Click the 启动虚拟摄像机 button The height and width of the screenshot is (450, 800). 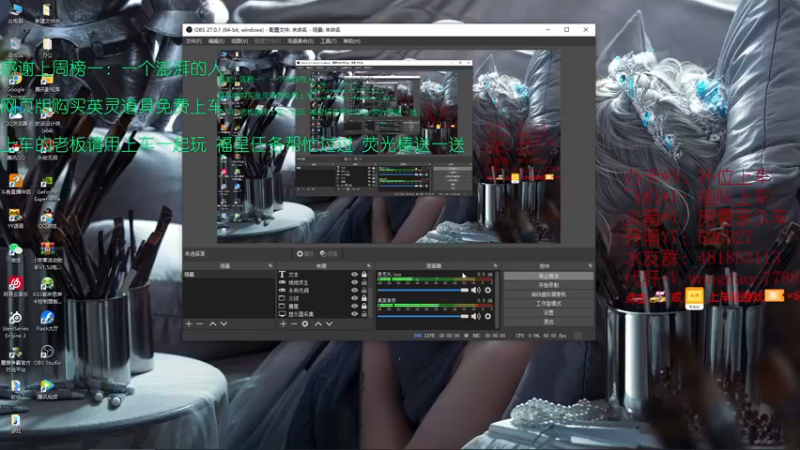click(548, 294)
